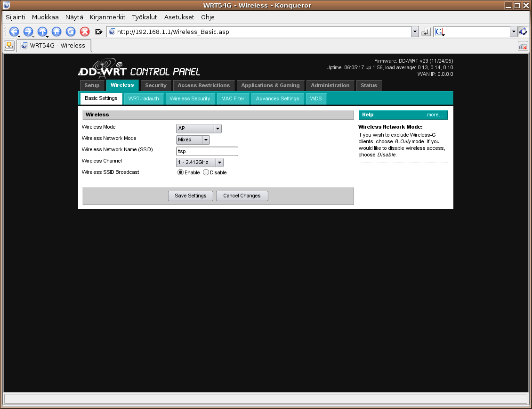Open the Kirjanmerkit menu
Image resolution: width=532 pixels, height=409 pixels.
pos(107,17)
